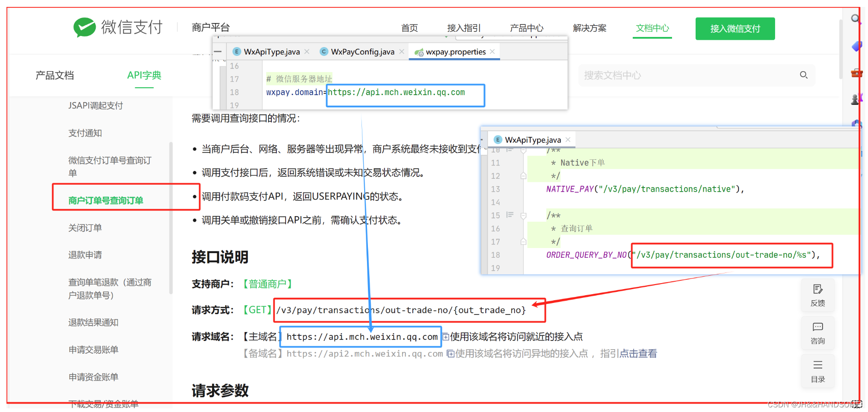The width and height of the screenshot is (868, 412).
Task: Open the 微信支付订单号查询订单 sidebar entry
Action: point(110,167)
